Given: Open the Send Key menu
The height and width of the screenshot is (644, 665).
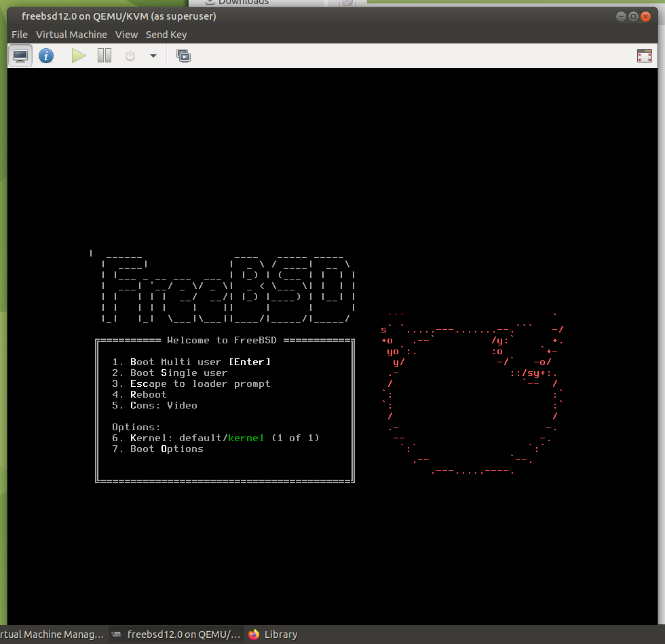Looking at the screenshot, I should (166, 35).
